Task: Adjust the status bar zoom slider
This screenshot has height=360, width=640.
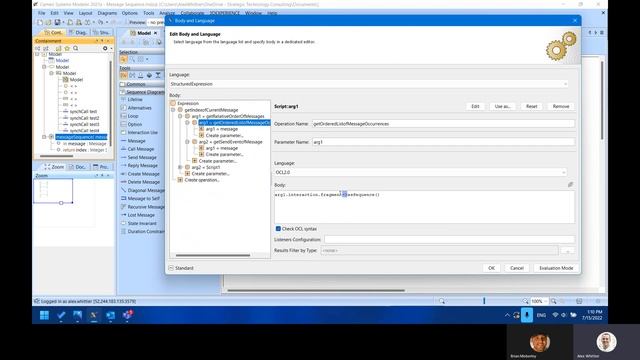Action: click(484, 301)
